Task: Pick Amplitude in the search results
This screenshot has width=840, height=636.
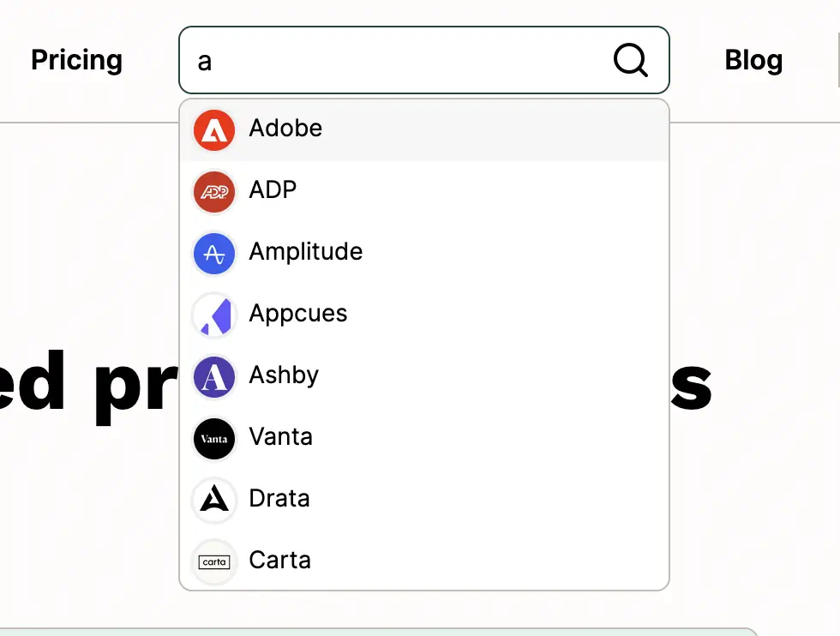Action: (x=424, y=254)
